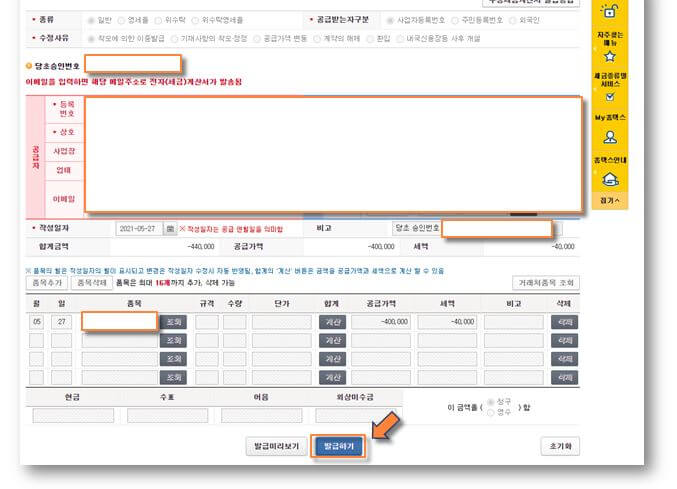Select 착오에 의한 이중발급 reason
This screenshot has height=489, width=677.
click(91, 39)
